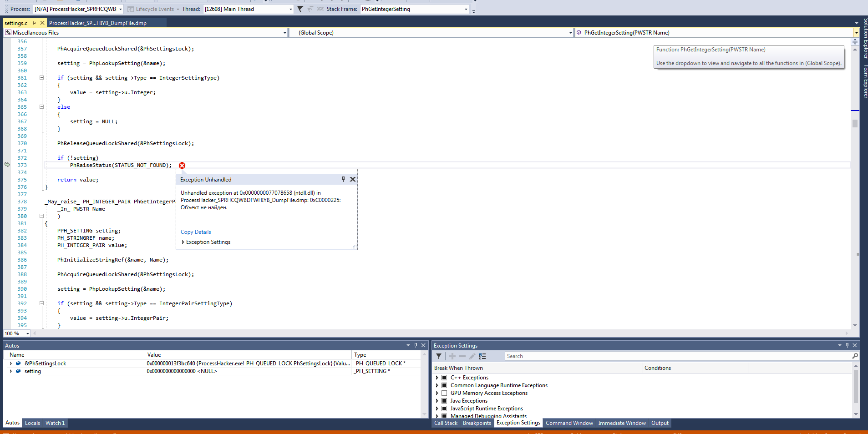Viewport: 868px width, 434px height.
Task: Open the Stack Frame dropdown showing PhGetIntegerSetting
Action: pyautogui.click(x=465, y=9)
